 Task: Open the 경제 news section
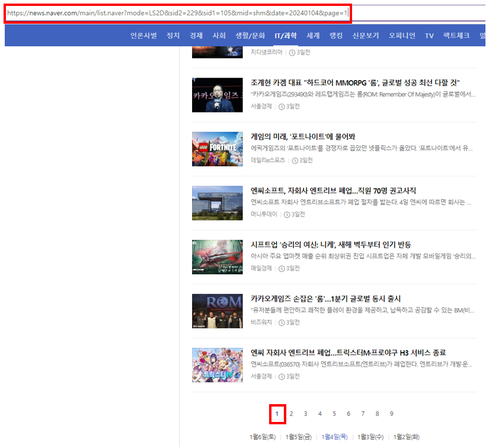point(196,36)
